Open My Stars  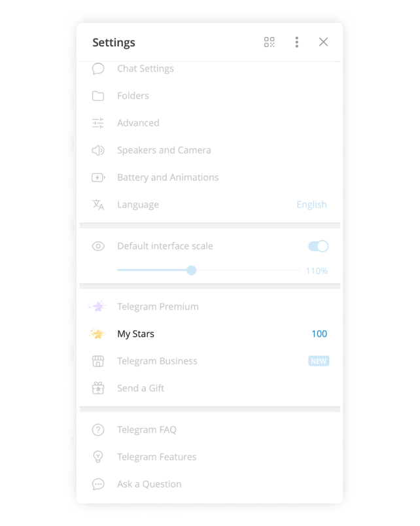click(x=209, y=334)
